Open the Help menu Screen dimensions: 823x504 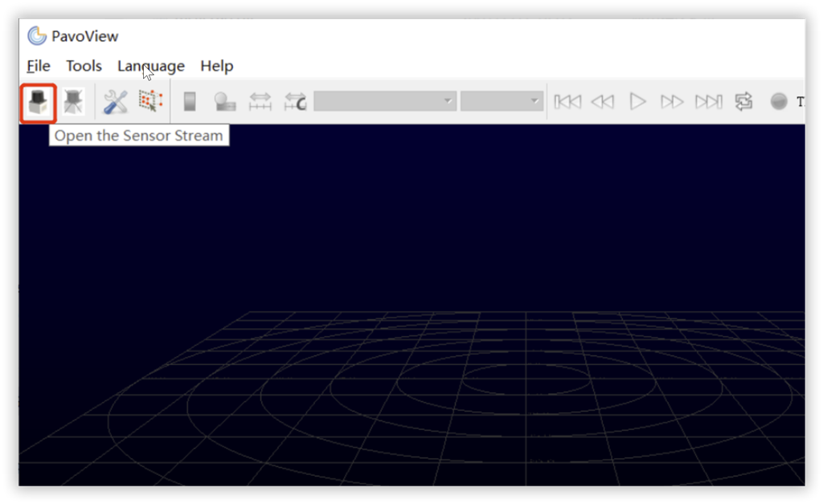point(217,66)
